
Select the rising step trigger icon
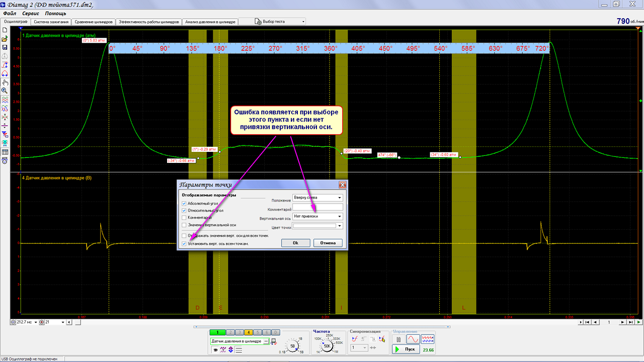point(364,339)
